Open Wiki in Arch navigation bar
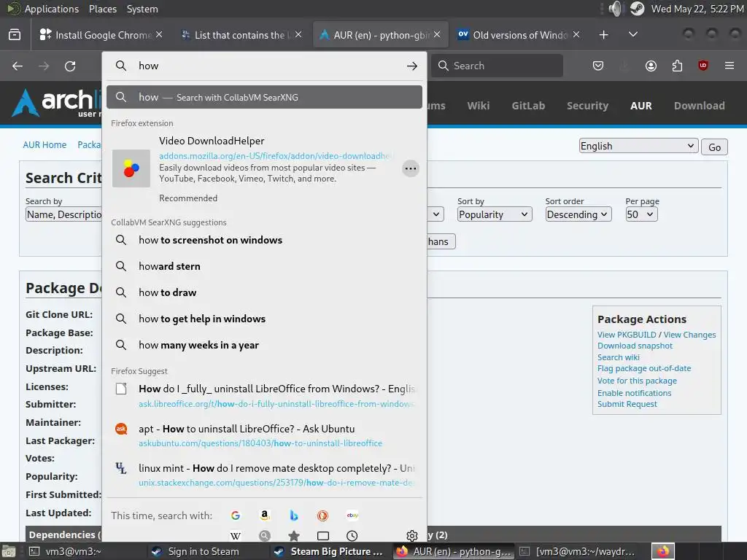 pyautogui.click(x=479, y=106)
